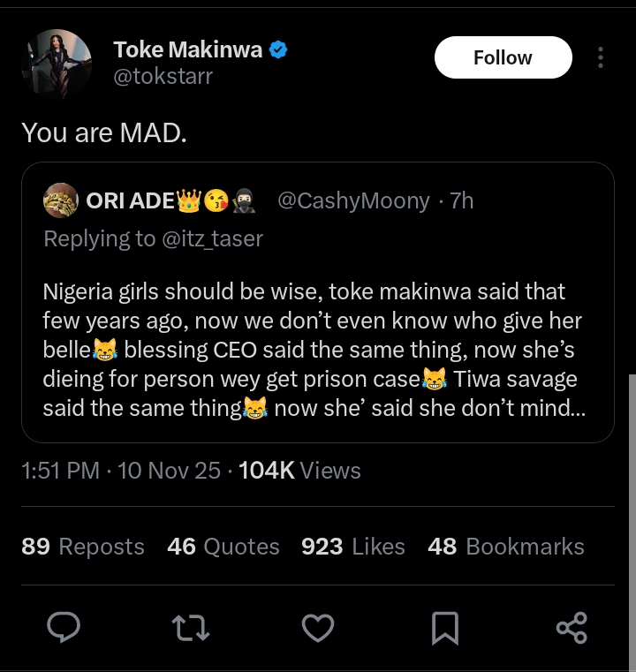636x672 pixels.
Task: Follow Toke Makinwa with the Follow button
Action: [503, 58]
